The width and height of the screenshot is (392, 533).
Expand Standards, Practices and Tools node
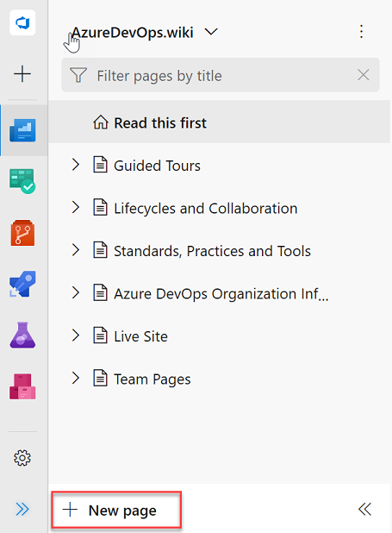tap(76, 250)
